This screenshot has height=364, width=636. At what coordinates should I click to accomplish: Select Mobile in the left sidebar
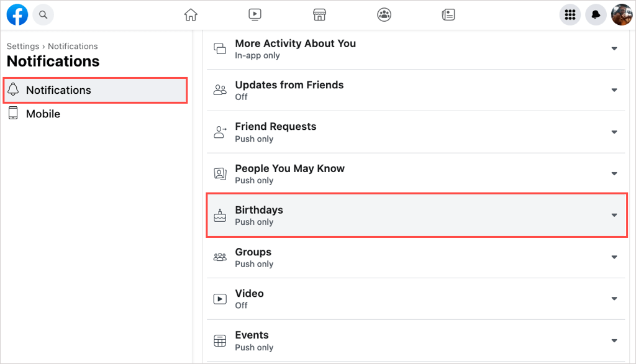pos(43,114)
